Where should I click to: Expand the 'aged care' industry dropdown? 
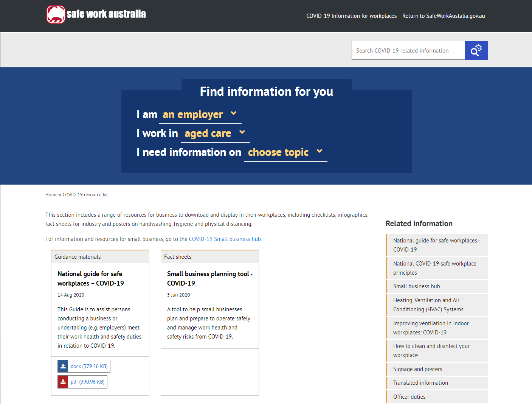tap(215, 133)
